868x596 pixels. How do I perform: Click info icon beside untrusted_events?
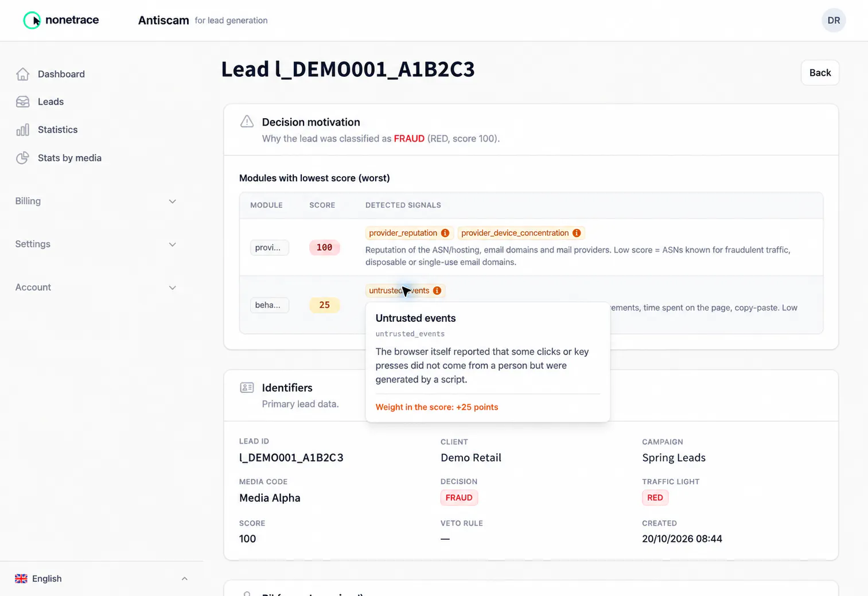coord(437,290)
